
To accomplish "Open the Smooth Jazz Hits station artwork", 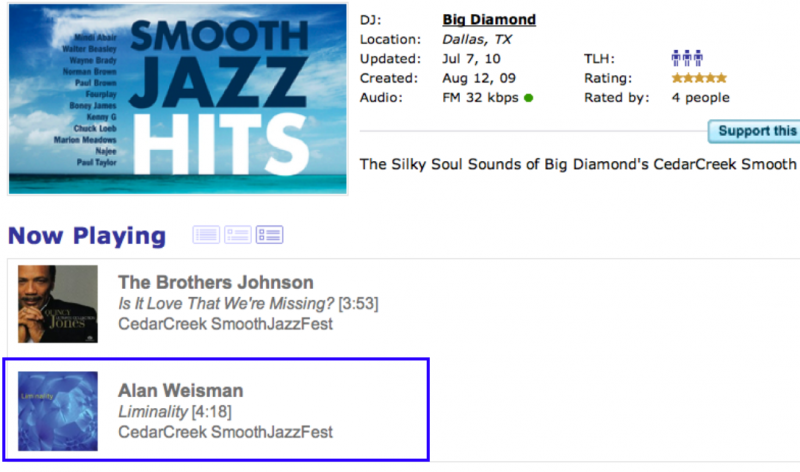I will click(172, 98).
